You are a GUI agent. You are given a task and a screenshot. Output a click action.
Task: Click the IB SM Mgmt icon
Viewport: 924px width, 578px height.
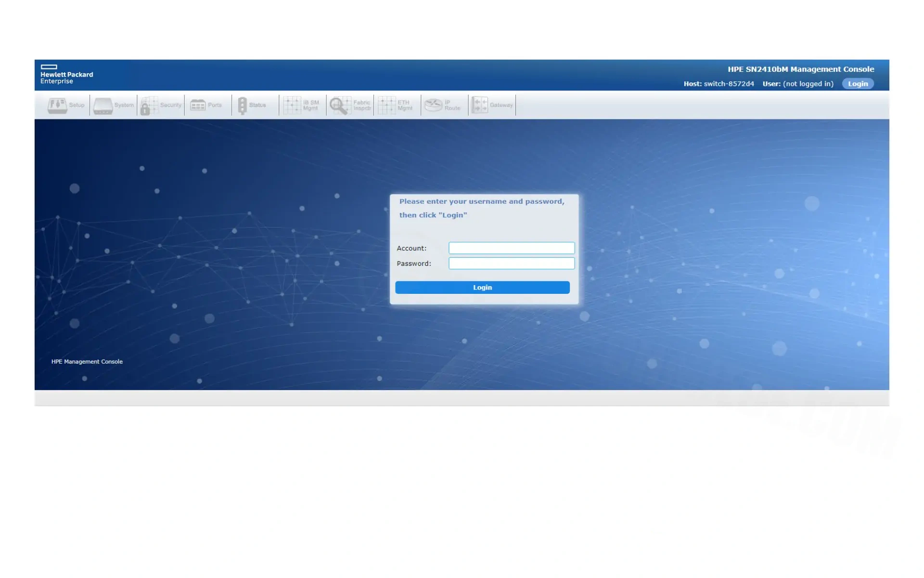tap(292, 105)
